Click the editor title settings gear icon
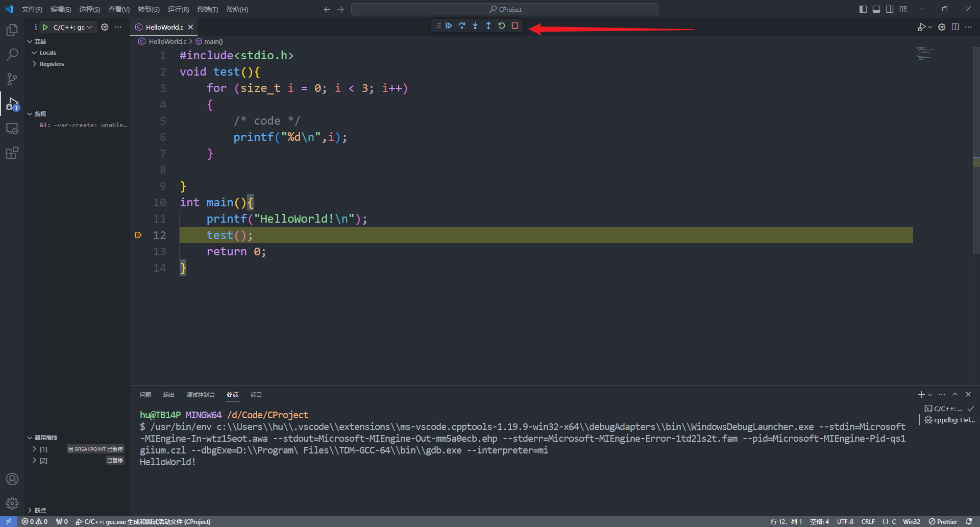Viewport: 980px width, 527px height. click(x=942, y=27)
